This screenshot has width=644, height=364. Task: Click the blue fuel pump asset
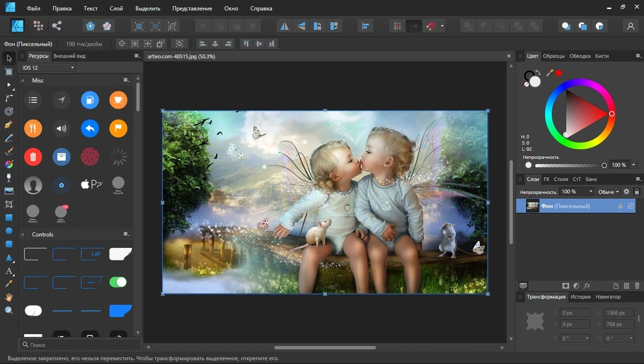click(x=90, y=100)
